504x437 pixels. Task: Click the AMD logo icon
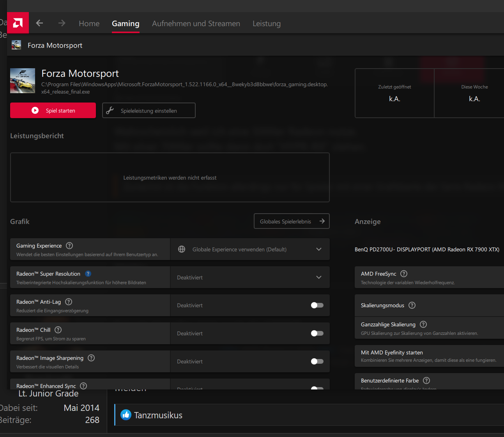click(x=18, y=23)
